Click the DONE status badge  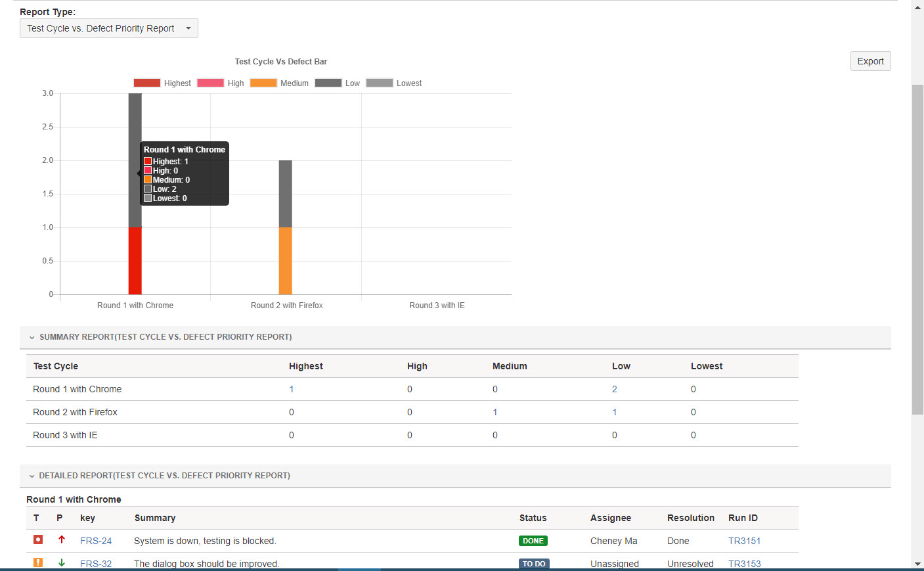[x=533, y=541]
